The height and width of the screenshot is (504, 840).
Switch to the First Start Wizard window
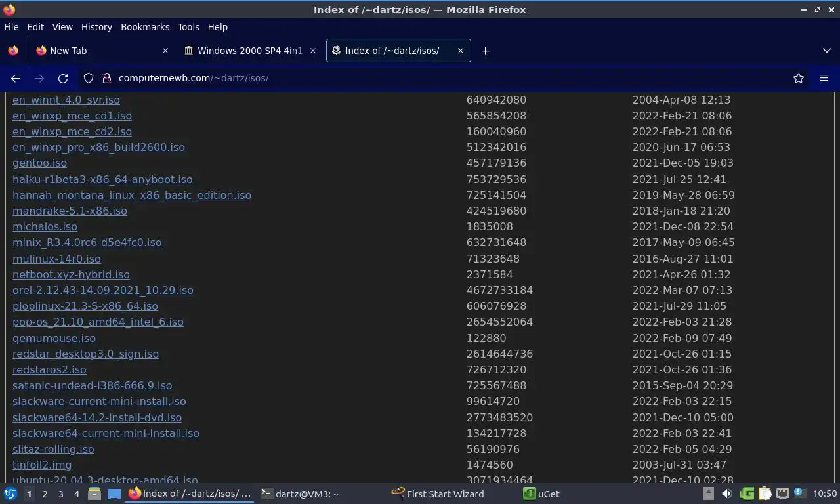point(438,494)
